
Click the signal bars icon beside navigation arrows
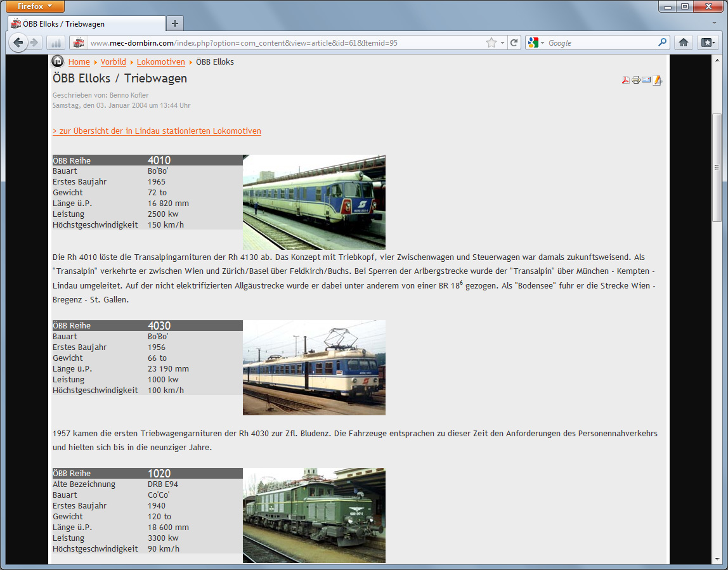(56, 42)
